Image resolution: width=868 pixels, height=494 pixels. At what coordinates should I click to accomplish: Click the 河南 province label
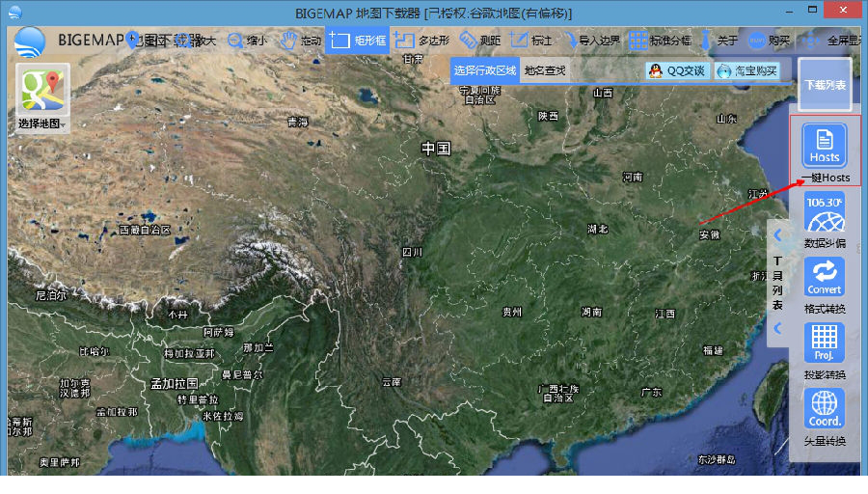click(x=633, y=177)
